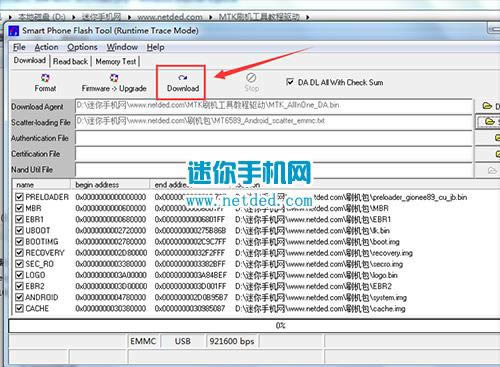Click the greyed-out Stop icon
This screenshot has width=500, height=367.
tap(251, 78)
